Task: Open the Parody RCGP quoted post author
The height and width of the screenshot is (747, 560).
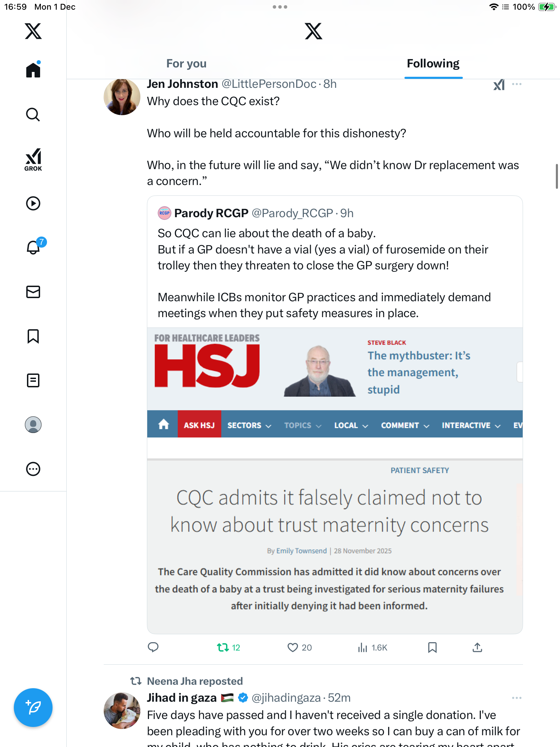Action: [211, 213]
